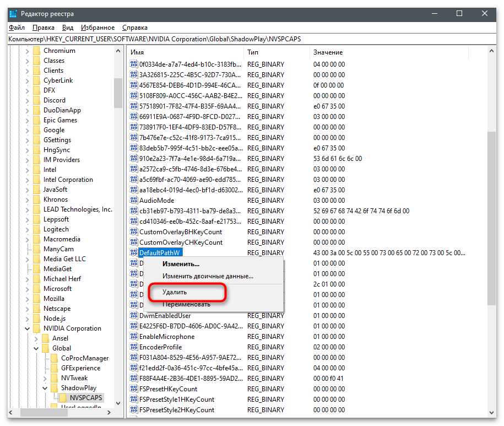Click the tree pane scroll-right arrow
Screen dimensions: 504x426
[109, 412]
